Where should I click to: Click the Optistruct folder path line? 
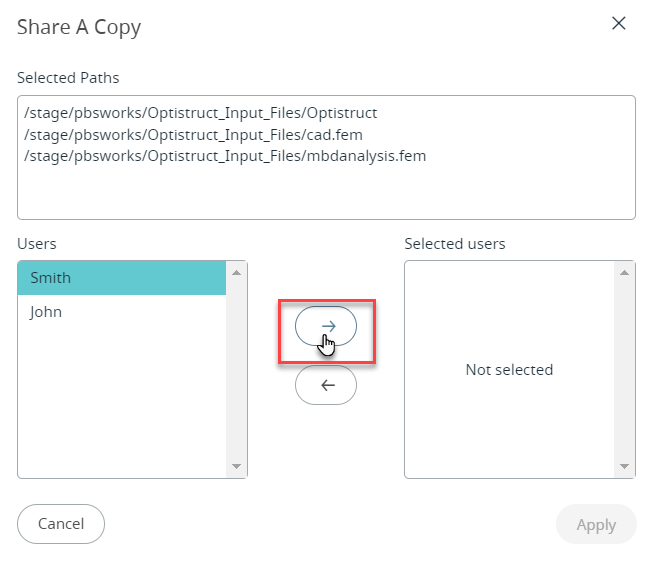[x=200, y=114]
